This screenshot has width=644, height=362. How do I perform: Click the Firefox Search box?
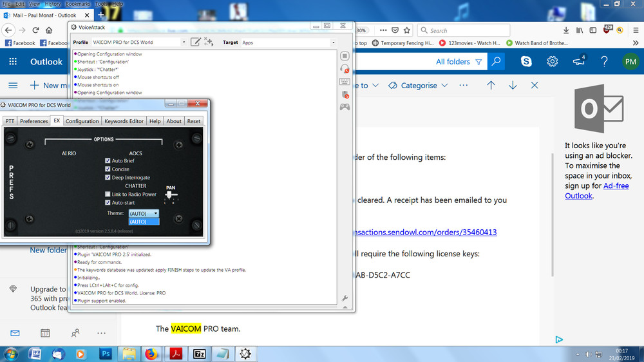[464, 30]
